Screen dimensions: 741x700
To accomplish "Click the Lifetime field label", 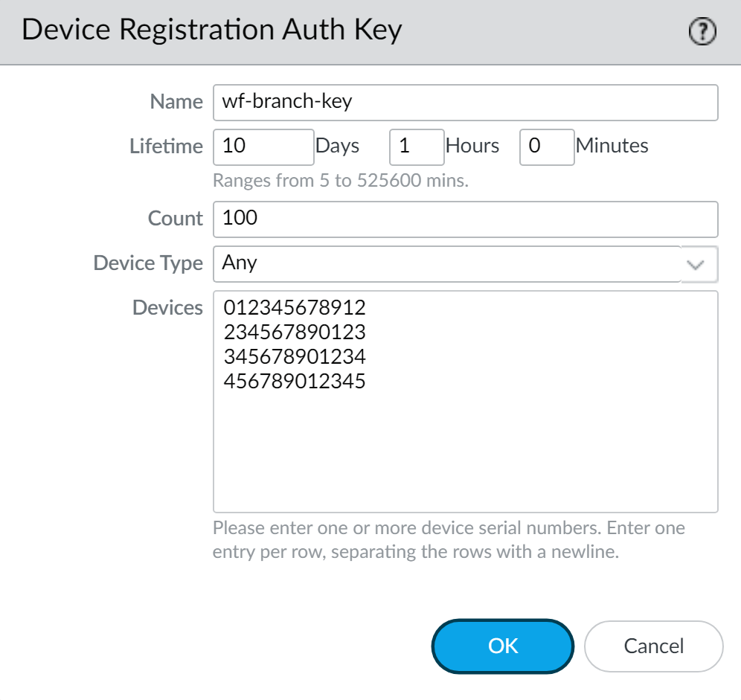I will coord(166,146).
